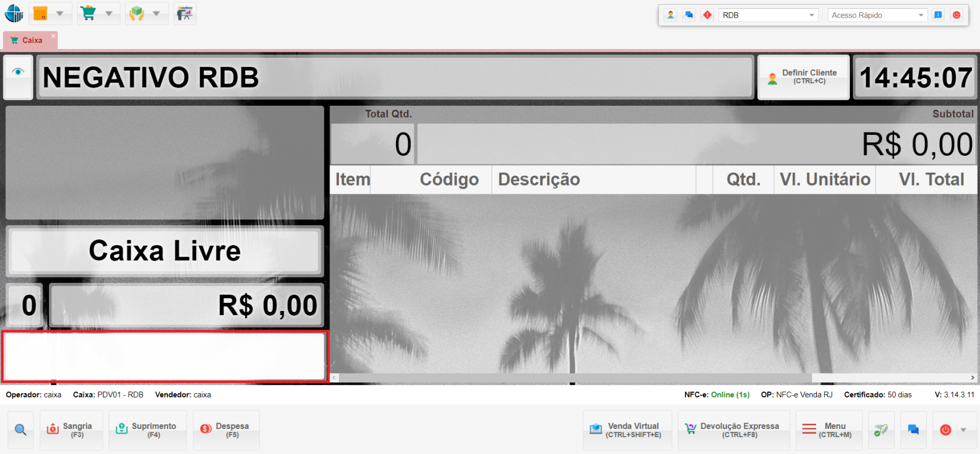The height and width of the screenshot is (454, 980).
Task: Click the red alert diamond icon
Action: tap(707, 15)
